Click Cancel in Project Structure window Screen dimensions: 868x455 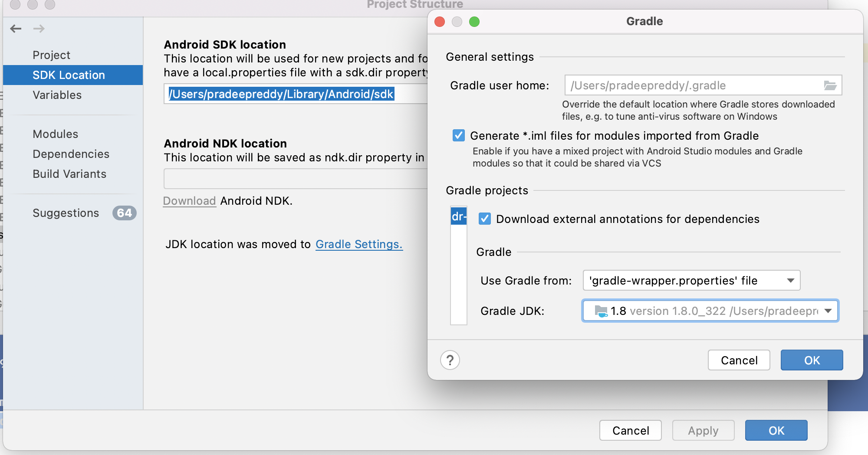[x=631, y=430]
